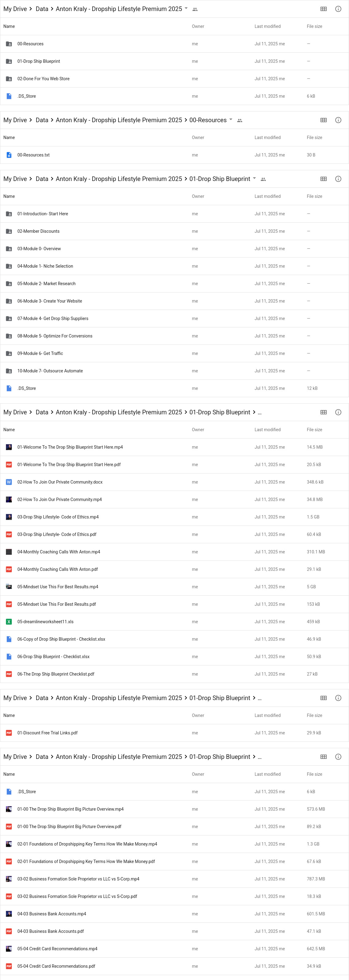
Task: Open the 07-Module 4- Get Drop Ship Suppliers folder name
Action: point(53,318)
